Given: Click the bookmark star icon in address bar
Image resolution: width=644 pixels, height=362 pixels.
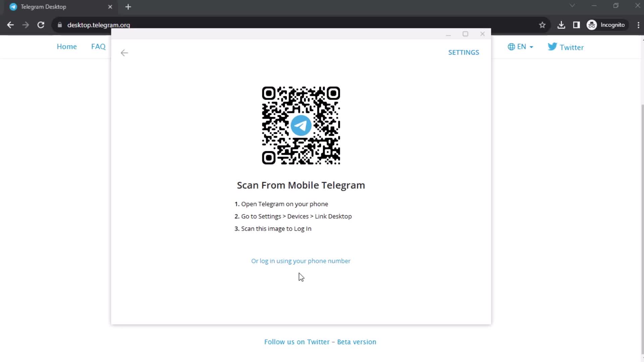Looking at the screenshot, I should [542, 25].
